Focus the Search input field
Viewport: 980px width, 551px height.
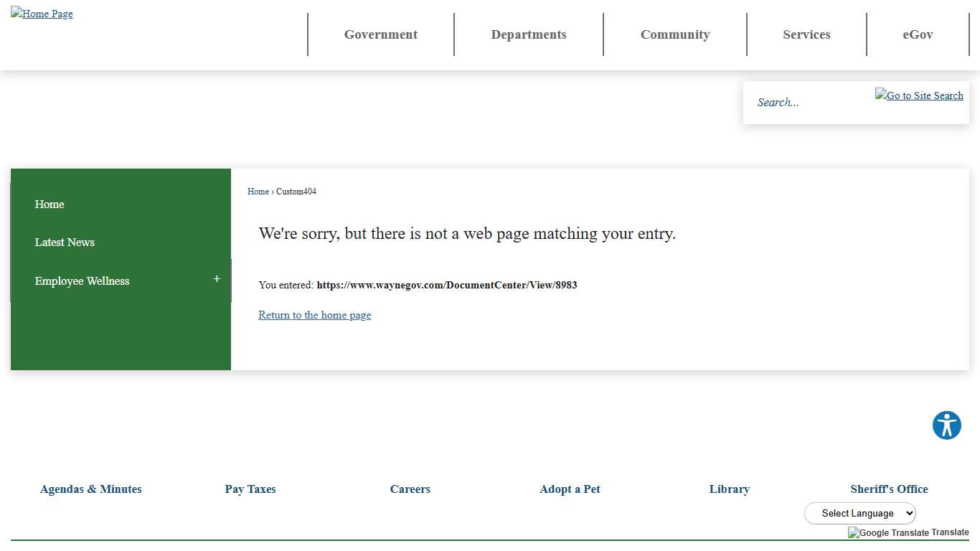pos(811,103)
